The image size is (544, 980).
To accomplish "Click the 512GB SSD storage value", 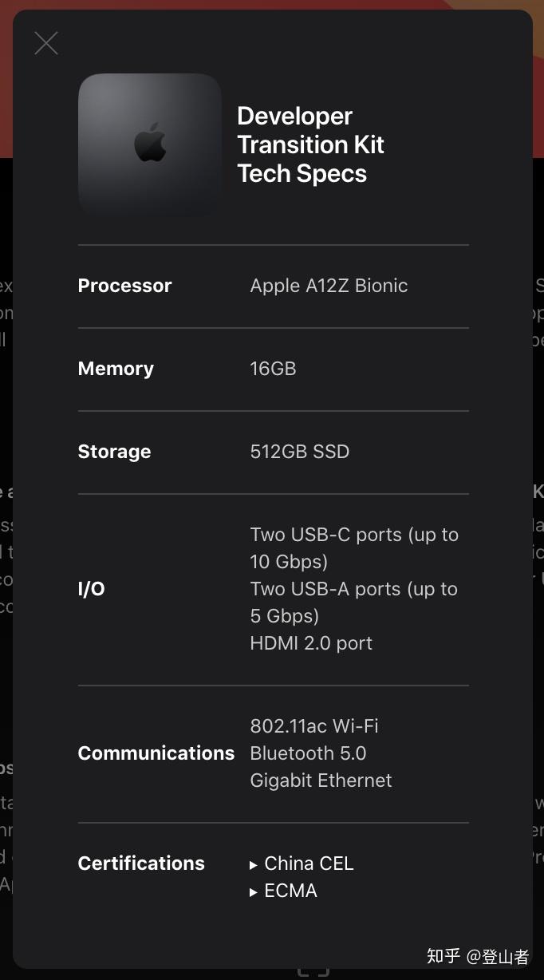I will point(300,452).
